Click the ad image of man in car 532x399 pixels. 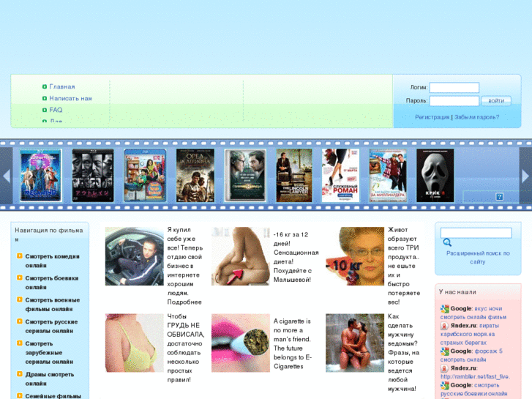pos(135,256)
